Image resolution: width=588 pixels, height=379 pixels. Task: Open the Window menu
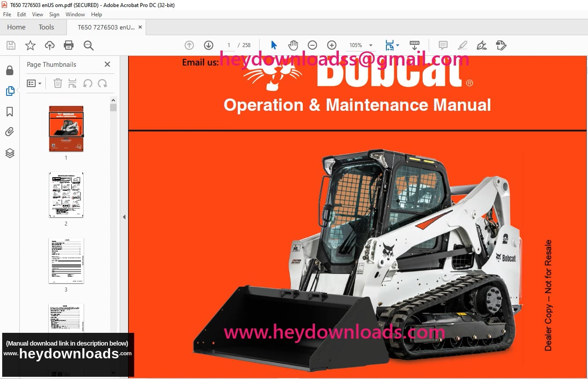coord(75,15)
